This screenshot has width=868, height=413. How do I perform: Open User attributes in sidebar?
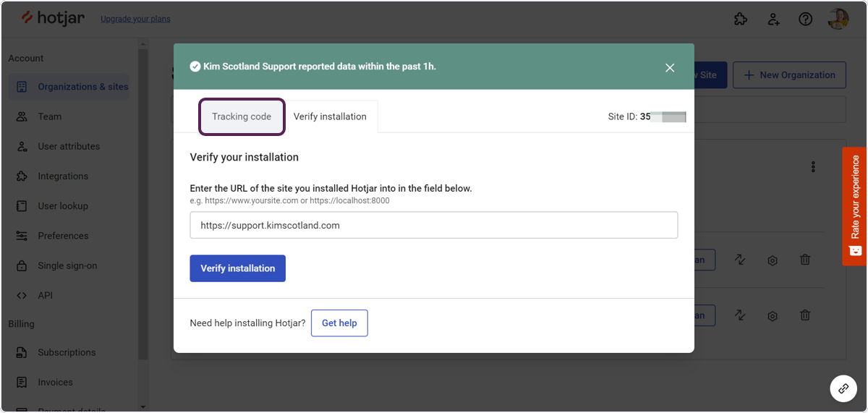69,146
